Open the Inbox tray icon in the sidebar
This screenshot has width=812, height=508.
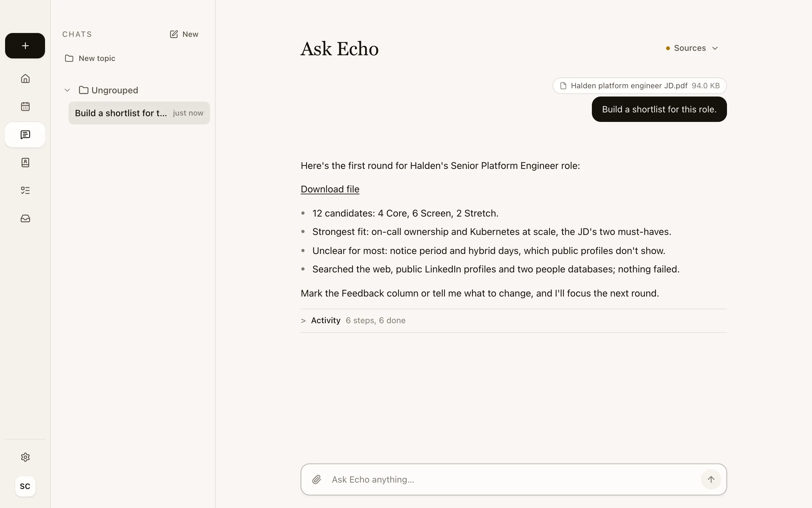point(25,218)
